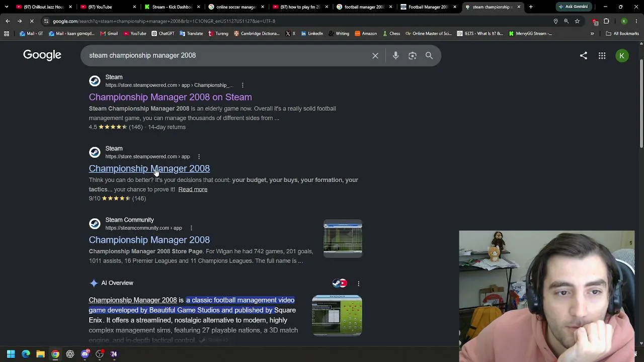Image resolution: width=644 pixels, height=362 pixels.
Task: Bookmark this page with the star icon
Action: point(577,21)
